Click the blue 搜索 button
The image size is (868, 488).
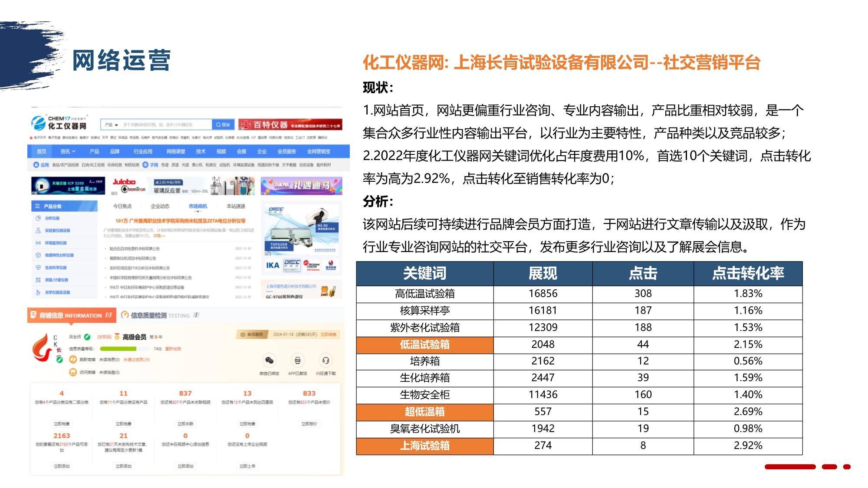pyautogui.click(x=223, y=124)
